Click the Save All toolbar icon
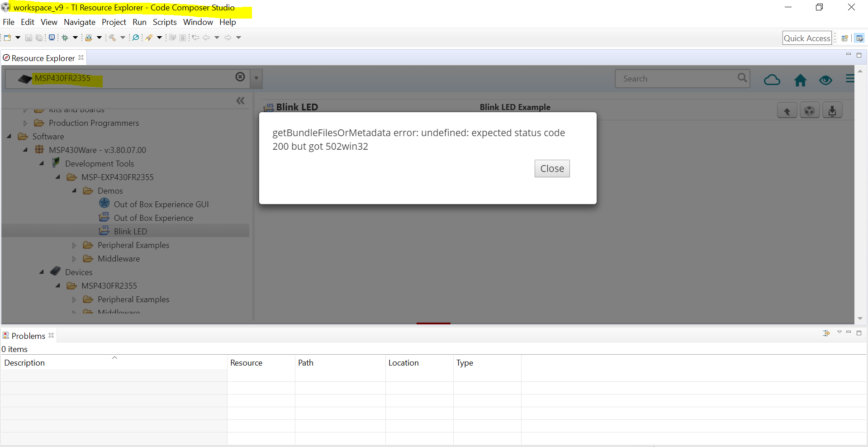The width and height of the screenshot is (868, 447). pos(39,38)
